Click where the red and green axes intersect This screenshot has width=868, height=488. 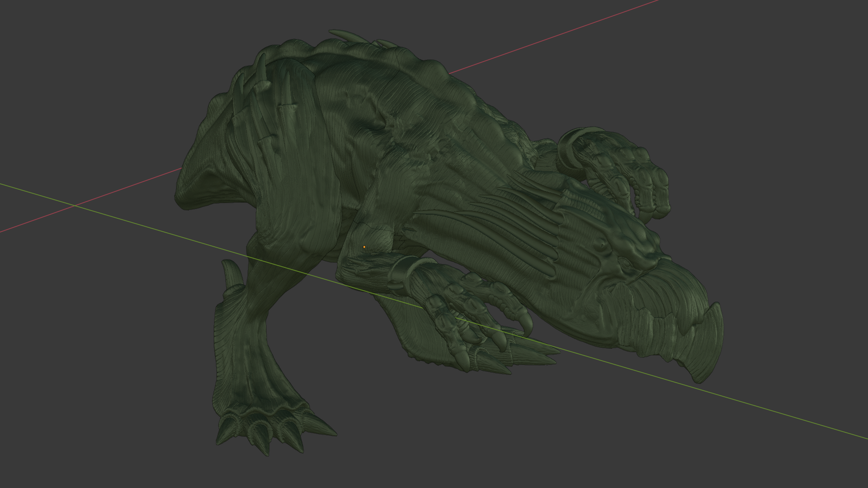(75, 206)
